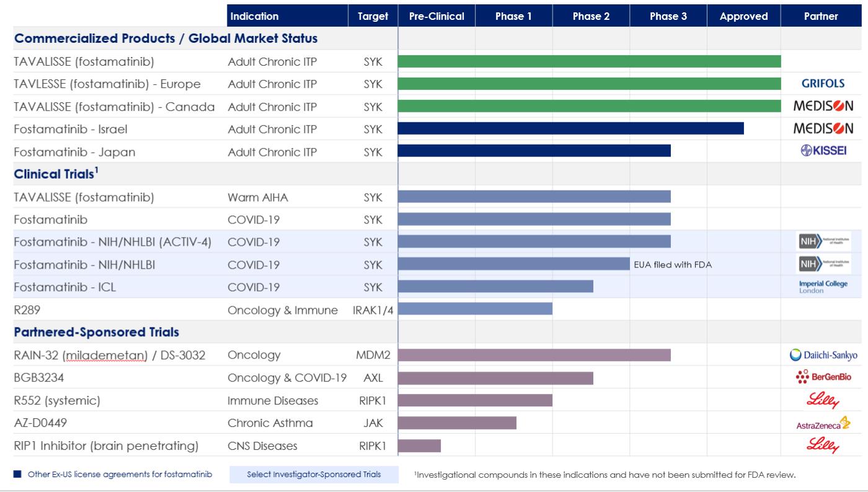Viewport: 868px width, 492px height.
Task: Click the 'Oncology & COVID-19' indication
Action: [288, 378]
